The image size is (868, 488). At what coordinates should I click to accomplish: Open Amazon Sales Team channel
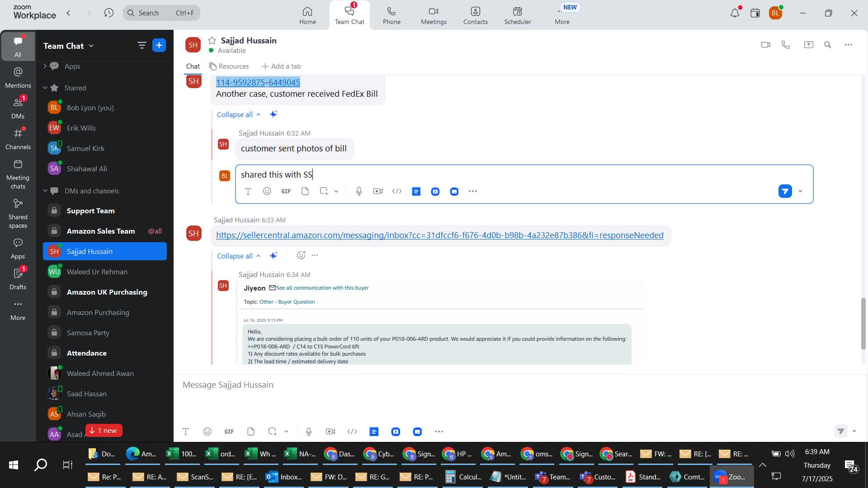[x=105, y=231]
